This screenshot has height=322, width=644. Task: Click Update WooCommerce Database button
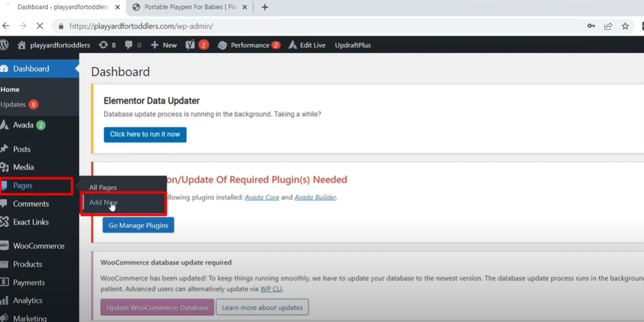[157, 307]
